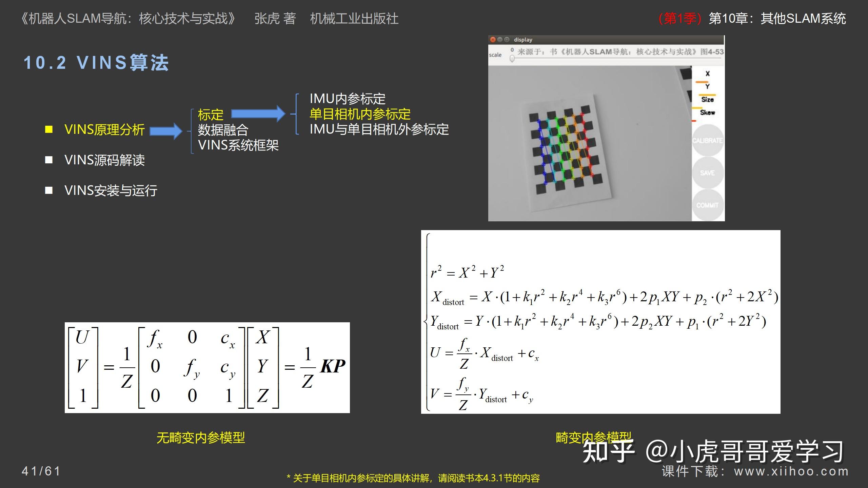
Task: Click the COMMIT button in the calibration window
Action: coord(708,204)
